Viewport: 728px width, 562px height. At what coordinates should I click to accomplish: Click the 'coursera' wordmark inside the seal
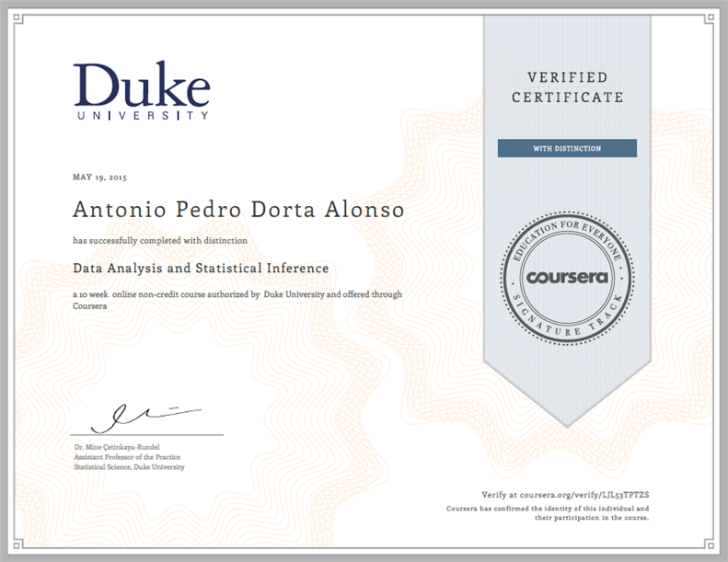(567, 278)
